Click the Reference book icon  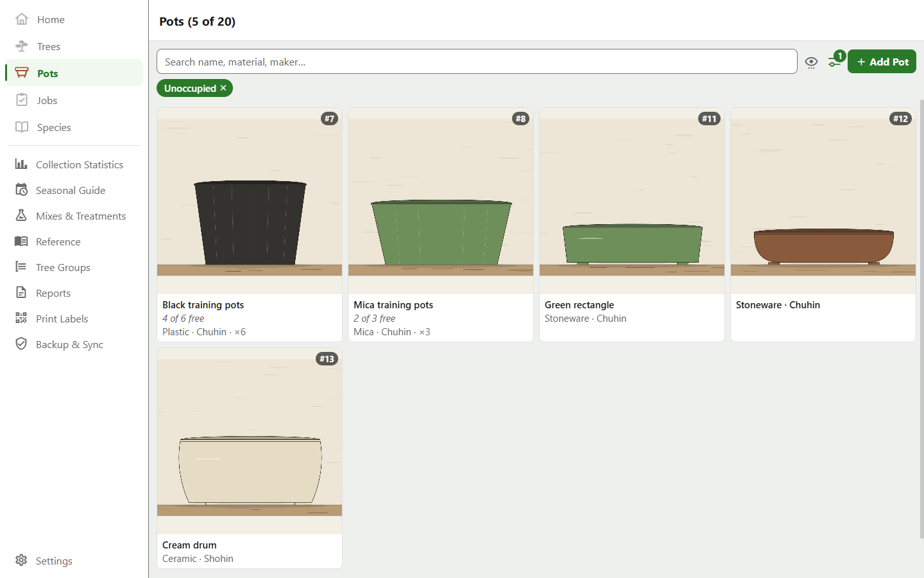pyautogui.click(x=21, y=241)
